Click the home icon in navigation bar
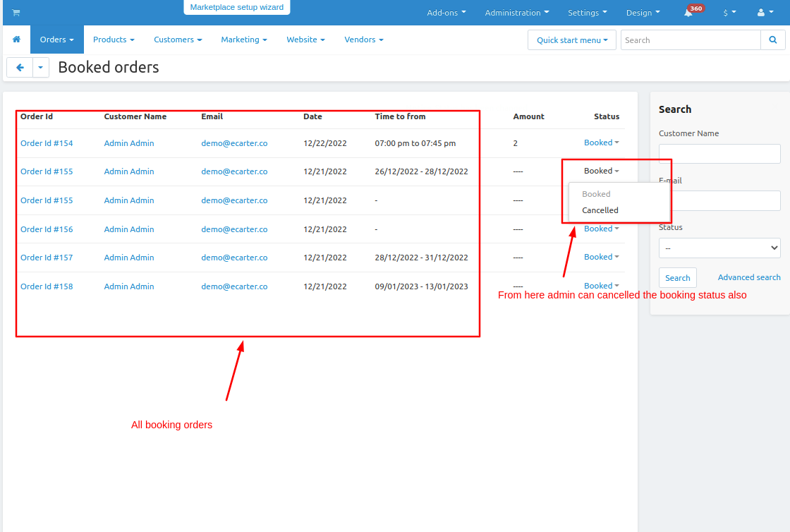The width and height of the screenshot is (790, 532). pyautogui.click(x=16, y=40)
